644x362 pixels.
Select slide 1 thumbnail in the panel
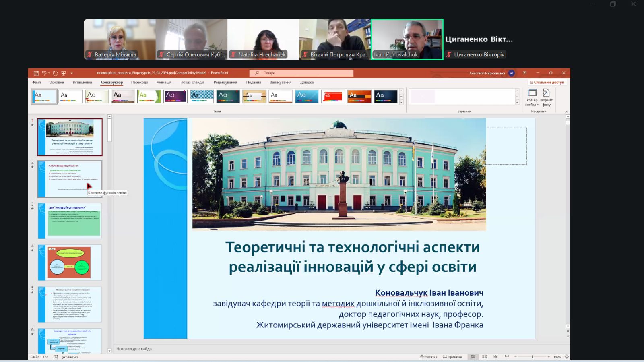point(70,137)
